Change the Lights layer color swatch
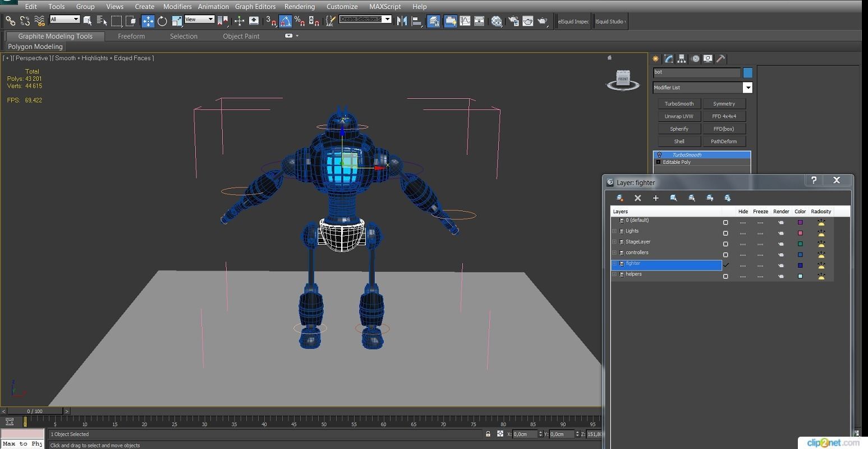Viewport: 868px width, 449px height. point(800,233)
